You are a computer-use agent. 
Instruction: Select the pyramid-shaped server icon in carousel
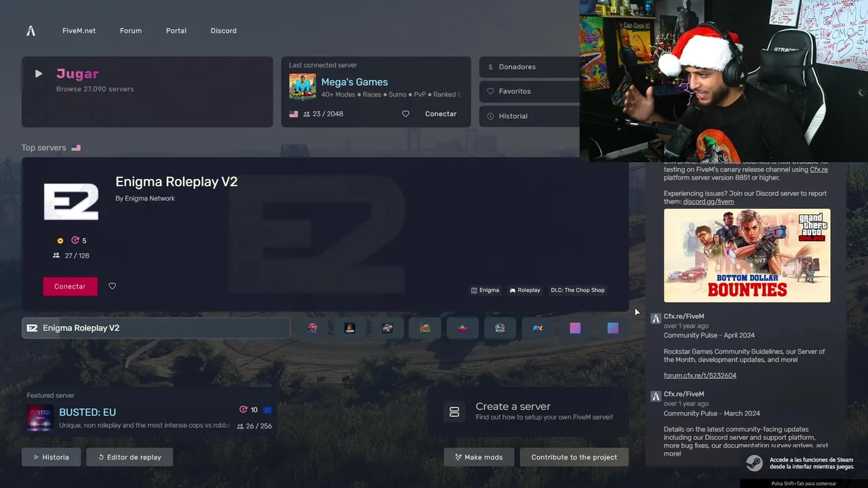tap(462, 328)
